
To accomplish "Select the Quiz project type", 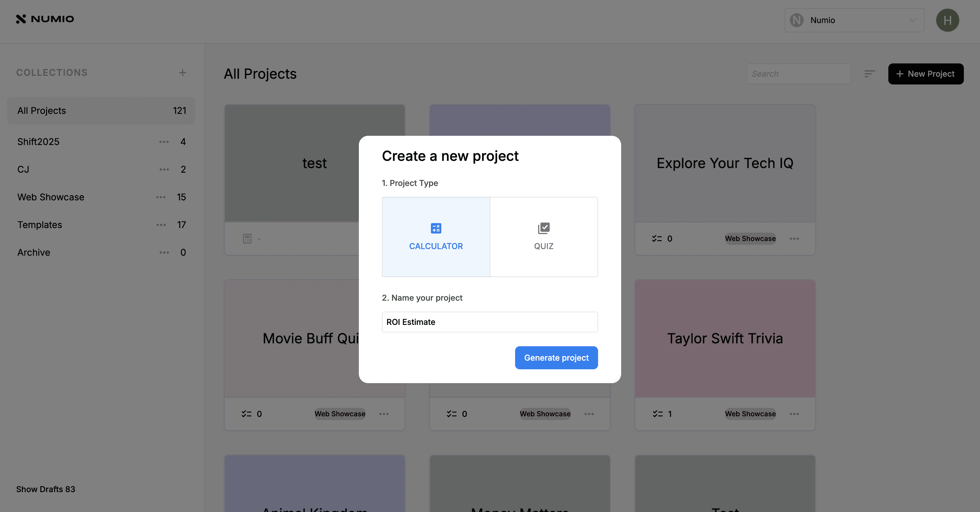I will (x=544, y=237).
